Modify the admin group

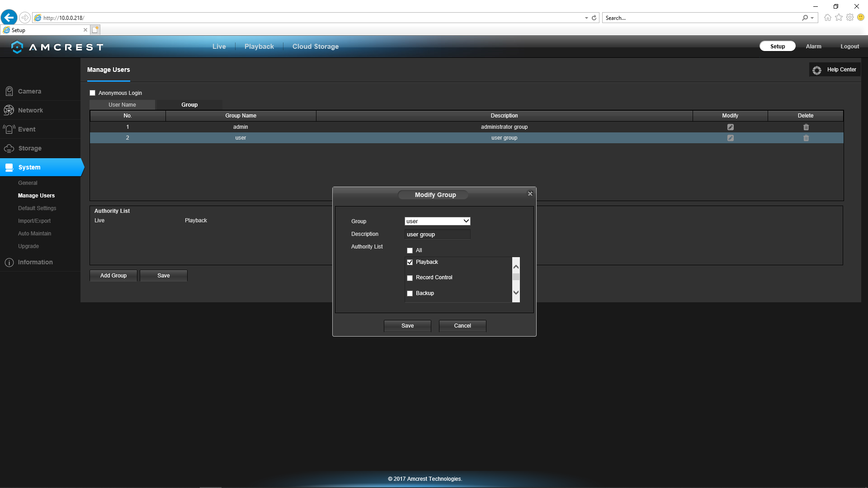pyautogui.click(x=730, y=127)
